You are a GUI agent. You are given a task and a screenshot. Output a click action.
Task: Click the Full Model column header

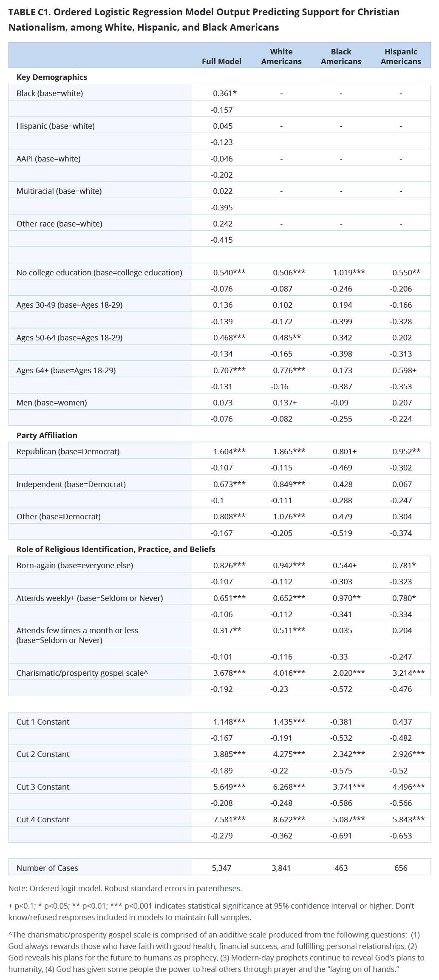(x=221, y=61)
